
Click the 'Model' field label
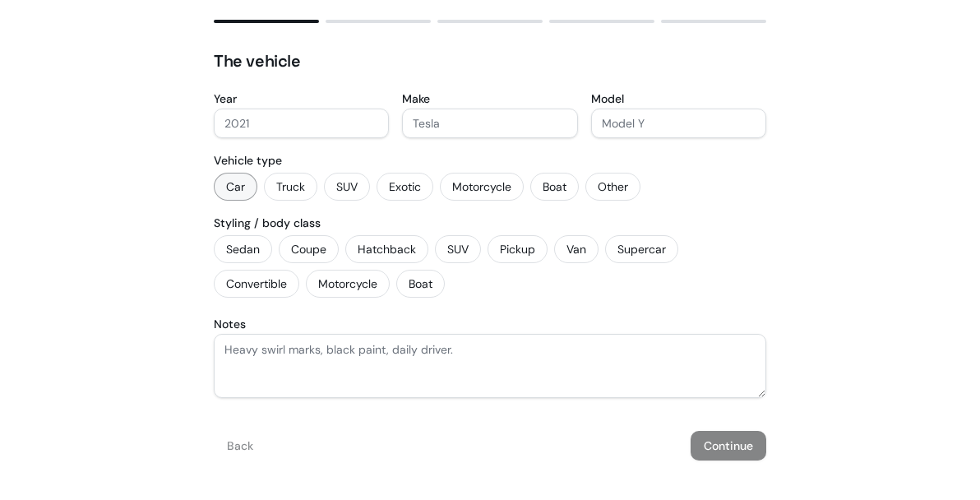tap(608, 99)
